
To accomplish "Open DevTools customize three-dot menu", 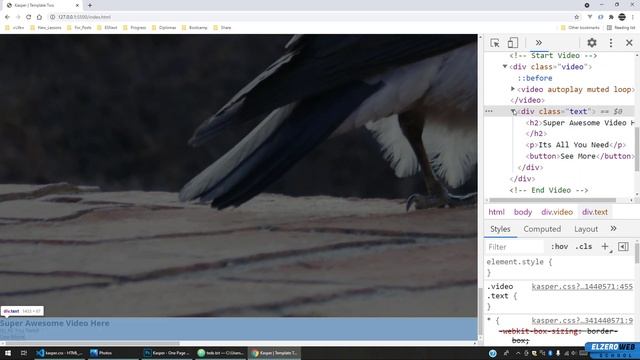I will [611, 43].
